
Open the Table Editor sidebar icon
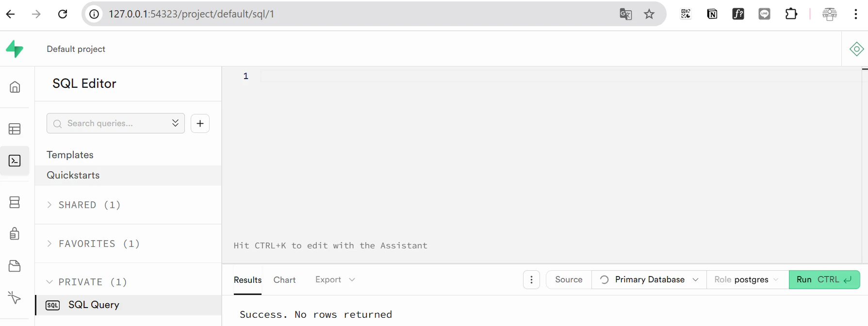(15, 129)
